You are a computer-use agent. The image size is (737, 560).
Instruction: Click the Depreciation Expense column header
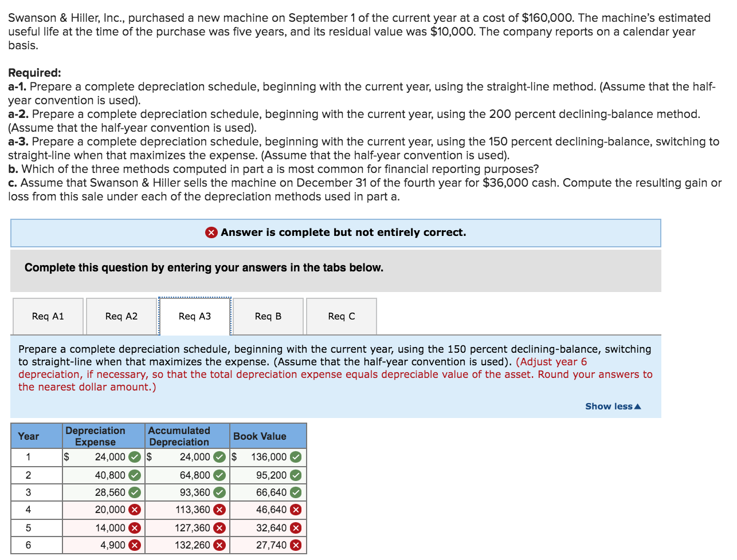103,436
